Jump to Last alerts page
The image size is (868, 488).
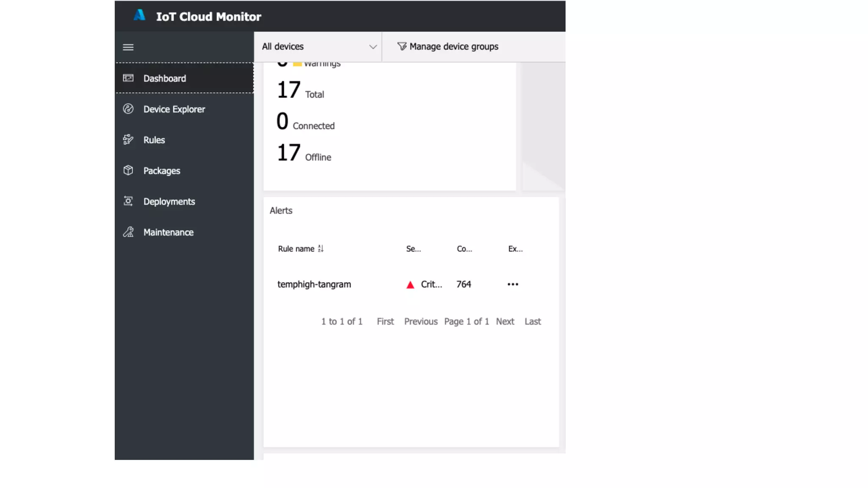pos(532,322)
